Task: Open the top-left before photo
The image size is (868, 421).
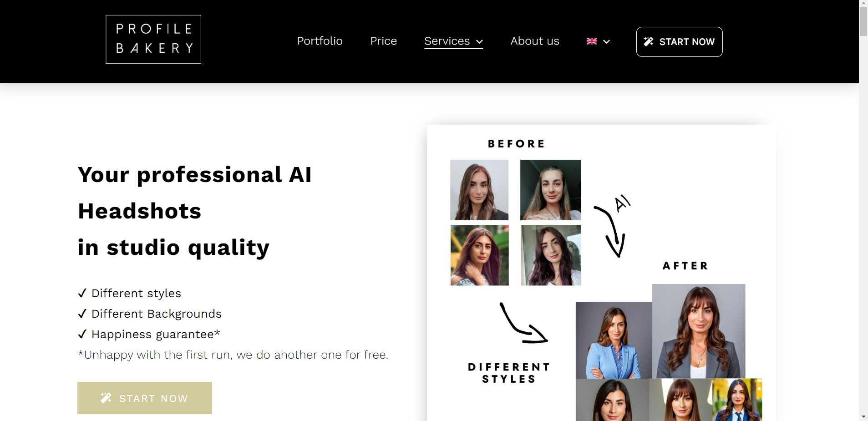Action: 479,190
